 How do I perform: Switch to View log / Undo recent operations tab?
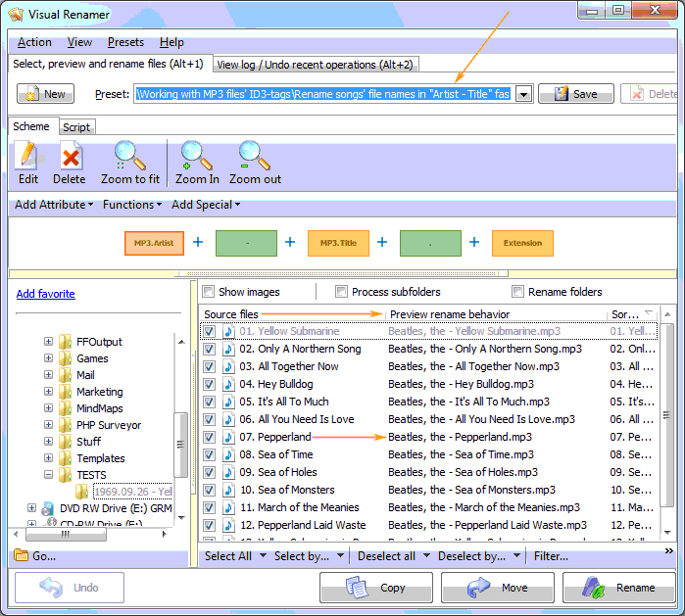point(316,65)
